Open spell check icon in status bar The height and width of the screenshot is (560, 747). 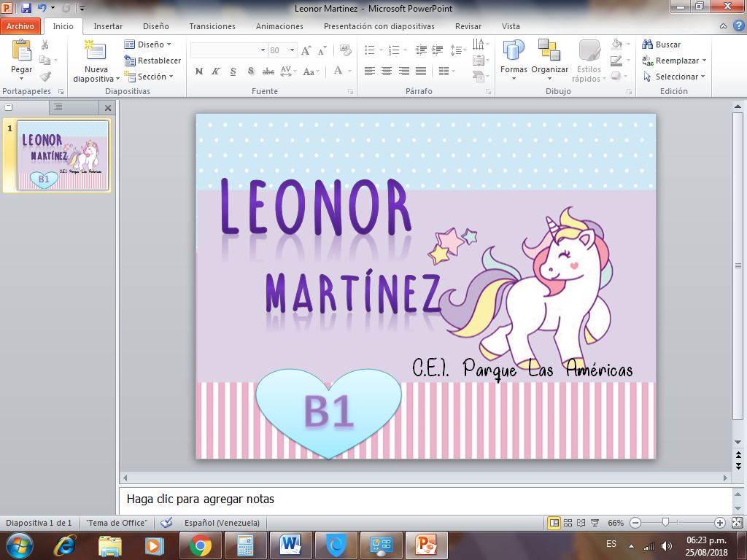(166, 523)
